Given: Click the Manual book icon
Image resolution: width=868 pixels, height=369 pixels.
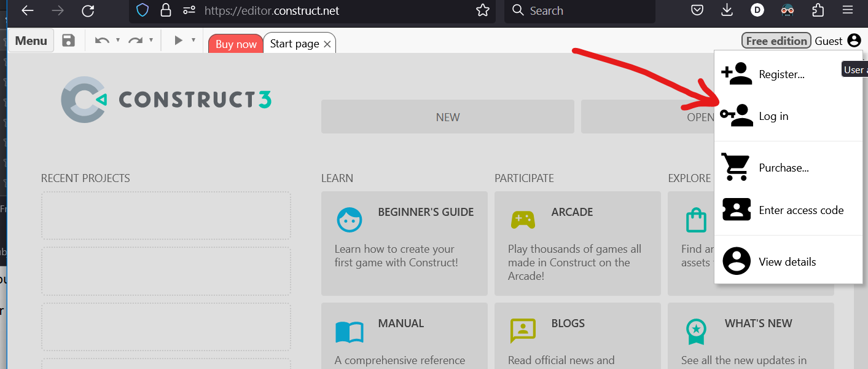Looking at the screenshot, I should (x=349, y=331).
